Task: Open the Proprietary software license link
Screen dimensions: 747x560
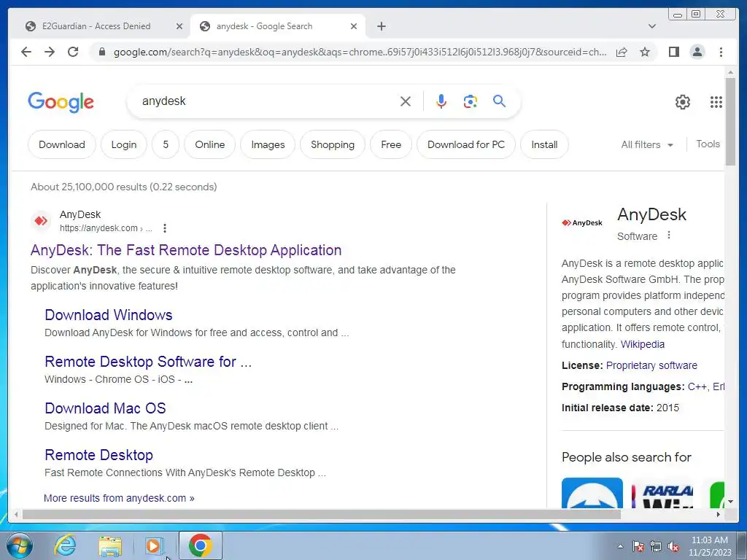Action: (x=651, y=365)
